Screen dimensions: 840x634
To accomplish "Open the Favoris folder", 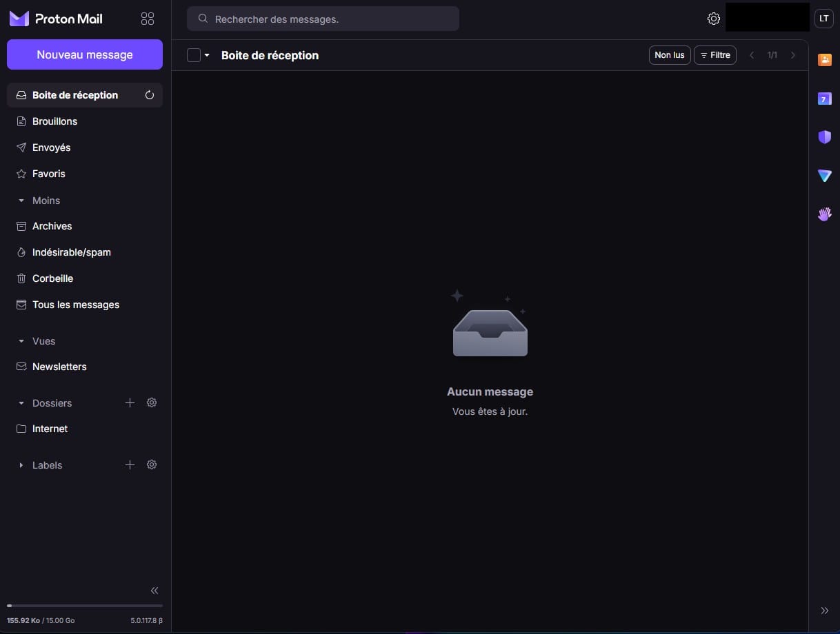I will point(85,174).
